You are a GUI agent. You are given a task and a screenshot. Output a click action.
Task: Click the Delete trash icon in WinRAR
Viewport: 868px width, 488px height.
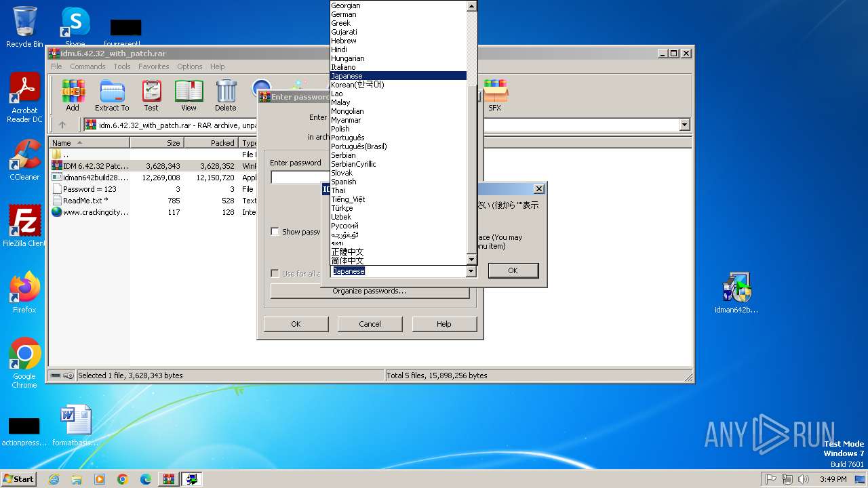[226, 95]
